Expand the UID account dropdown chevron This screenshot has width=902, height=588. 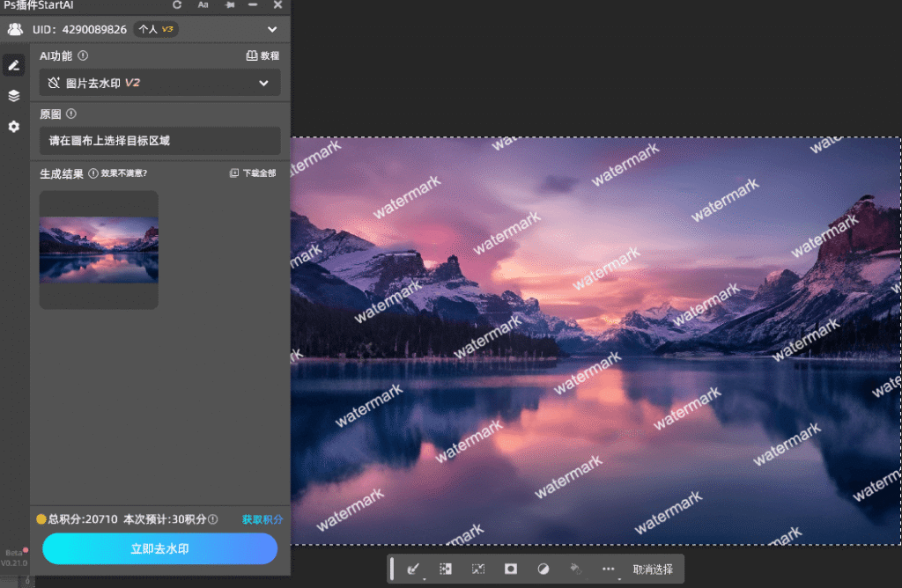click(x=271, y=30)
